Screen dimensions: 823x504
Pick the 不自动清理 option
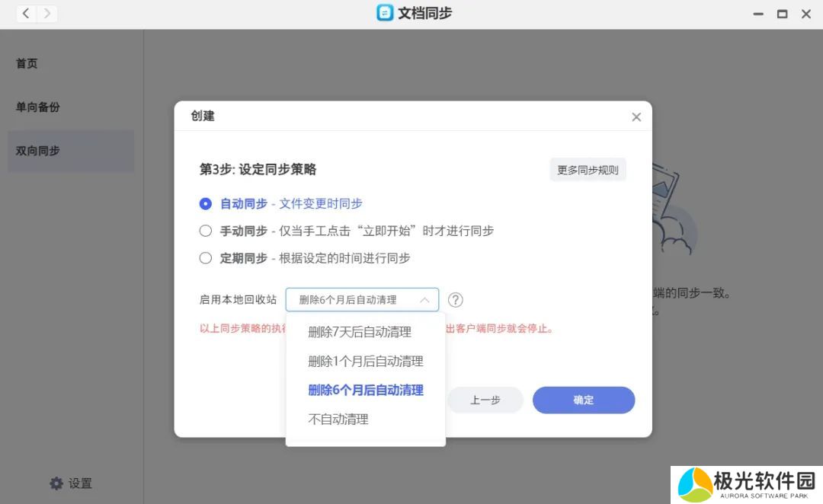click(338, 419)
